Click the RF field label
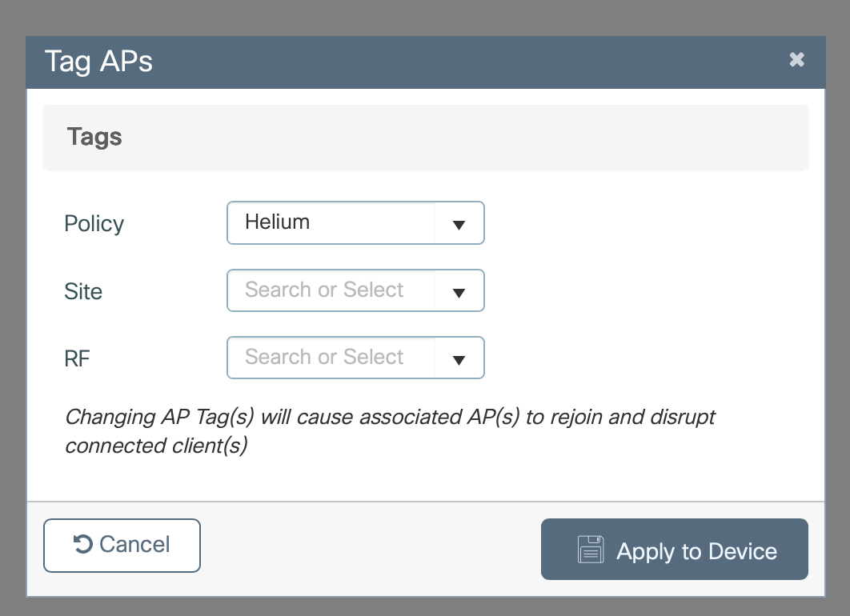This screenshot has height=616, width=850. tap(77, 358)
